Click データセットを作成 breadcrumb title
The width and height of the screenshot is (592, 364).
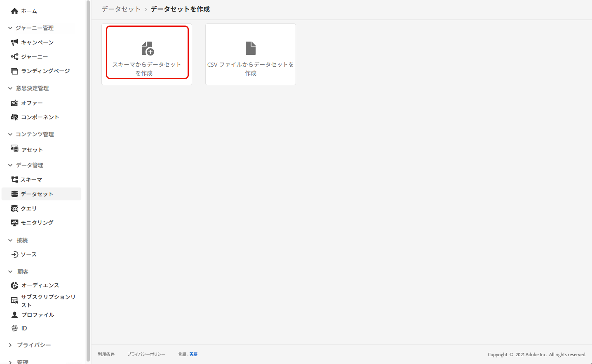[180, 9]
